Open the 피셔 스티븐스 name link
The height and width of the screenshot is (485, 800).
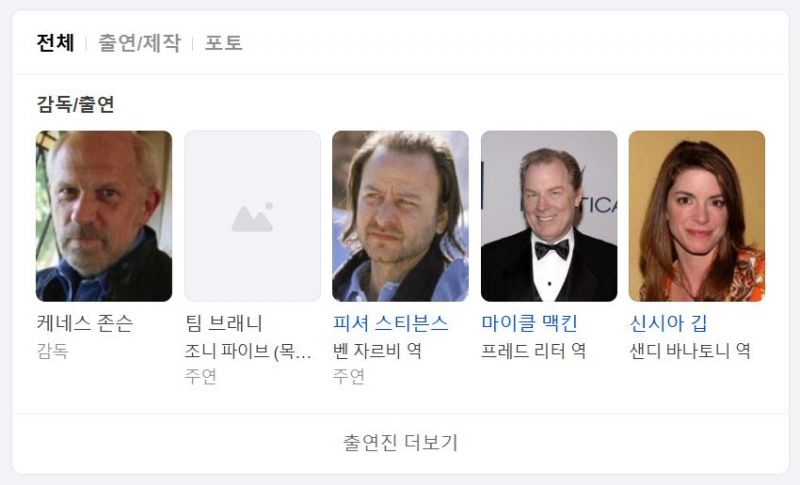point(390,324)
